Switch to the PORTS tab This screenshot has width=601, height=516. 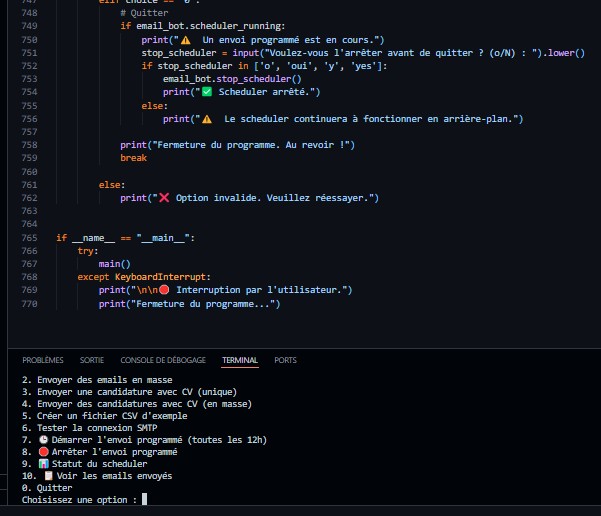(x=285, y=360)
